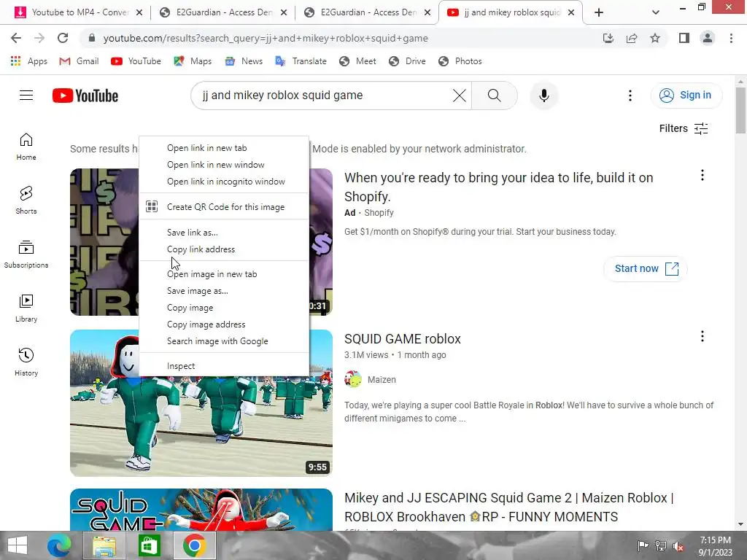Viewport: 747px width, 560px height.
Task: Open more options for SQUID GAME roblox video
Action: pos(702,337)
